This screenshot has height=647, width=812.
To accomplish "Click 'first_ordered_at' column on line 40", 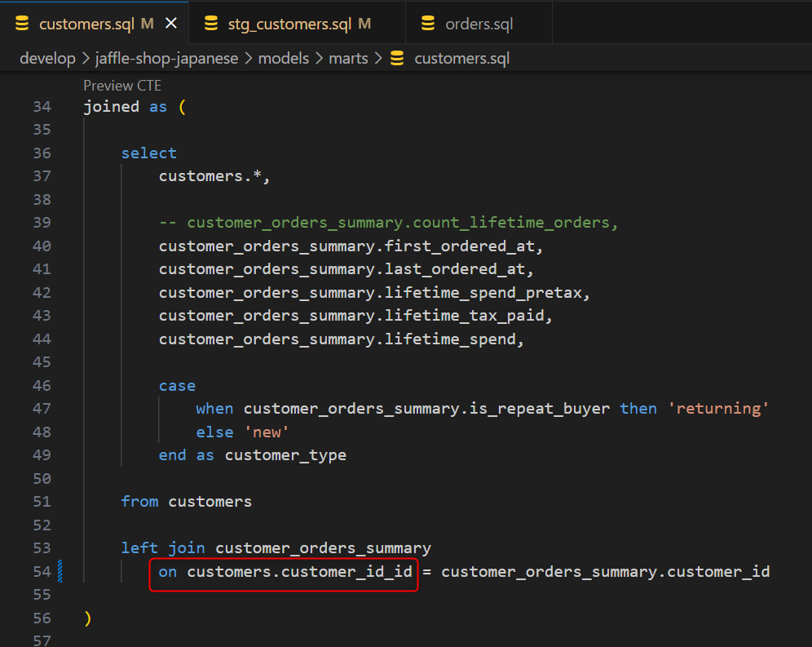I will coord(459,246).
